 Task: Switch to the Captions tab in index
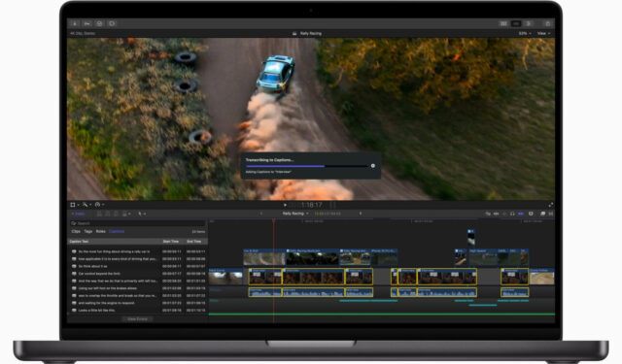(117, 231)
